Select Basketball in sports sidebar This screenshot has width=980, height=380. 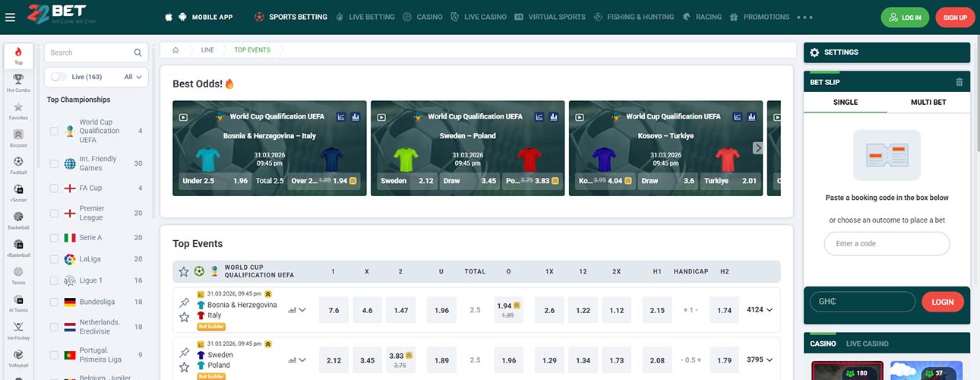point(18,220)
